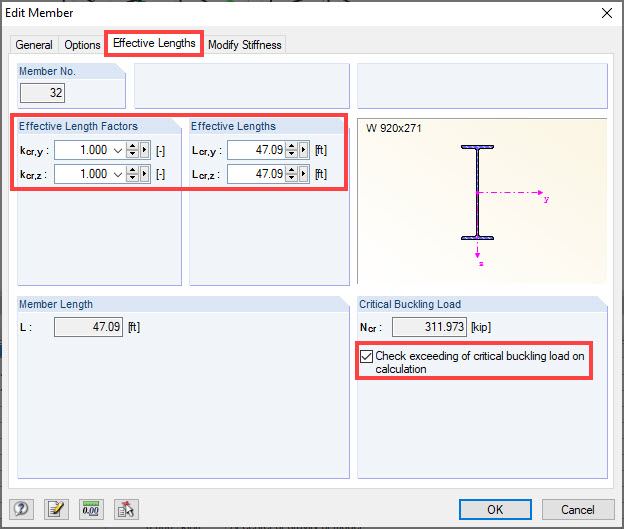Click the Cancel button
This screenshot has height=529, width=624.
pos(578,509)
